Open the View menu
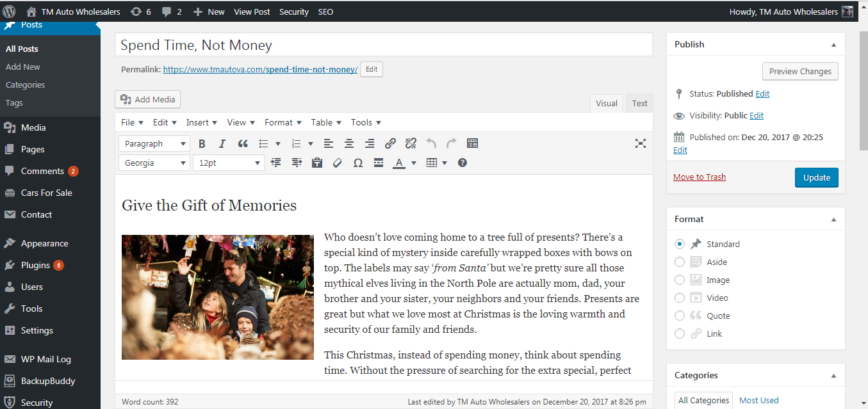The width and height of the screenshot is (868, 409). 241,122
